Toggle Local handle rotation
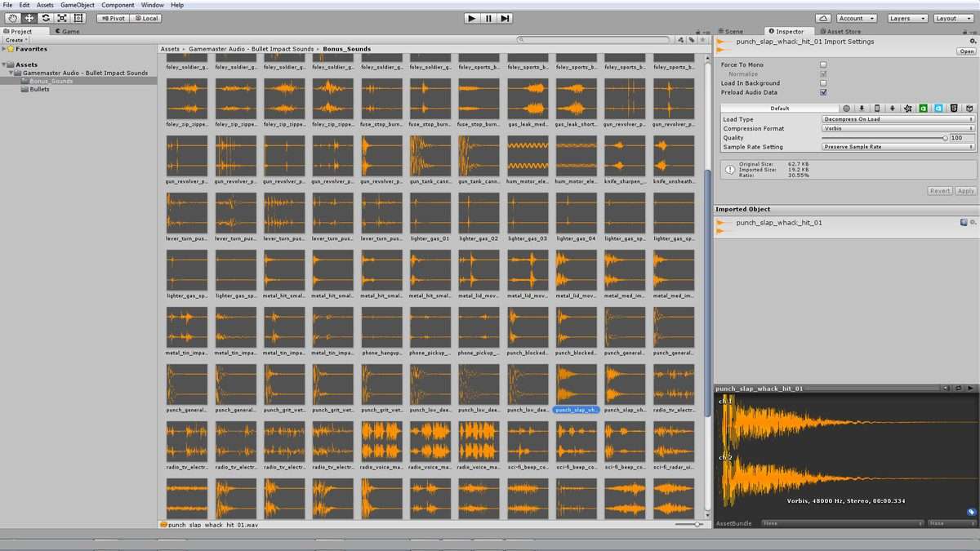Viewport: 980px width, 551px height. tap(145, 18)
